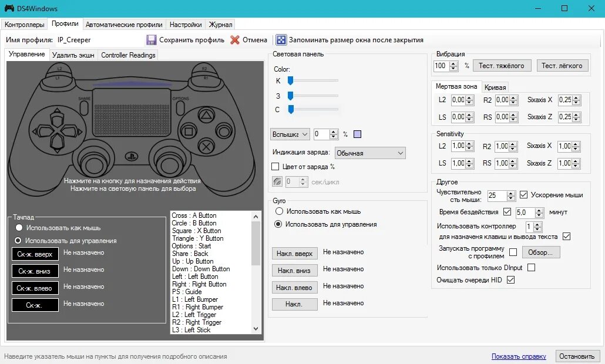
Task: Toggle the 'Очищать очереди HID' checkbox
Action: coord(511,279)
